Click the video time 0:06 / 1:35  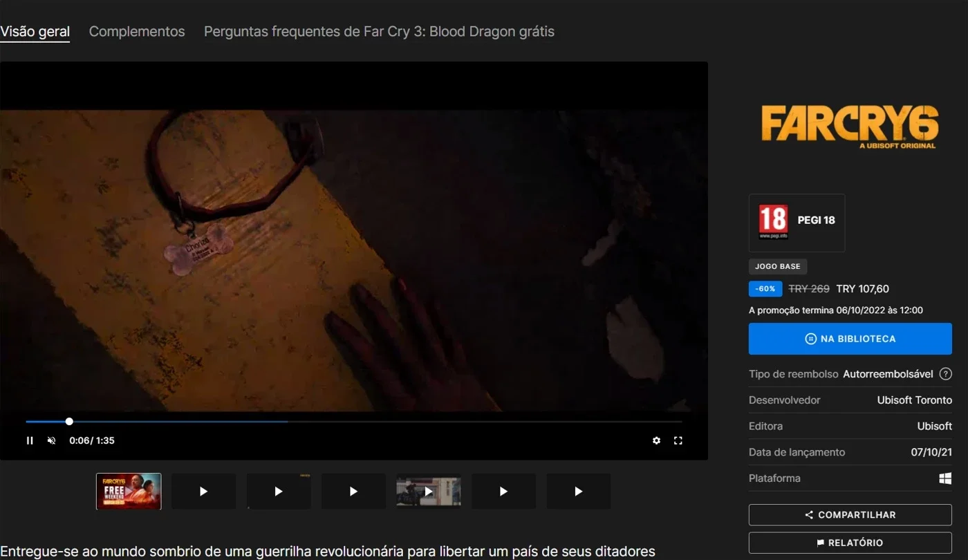pyautogui.click(x=92, y=440)
